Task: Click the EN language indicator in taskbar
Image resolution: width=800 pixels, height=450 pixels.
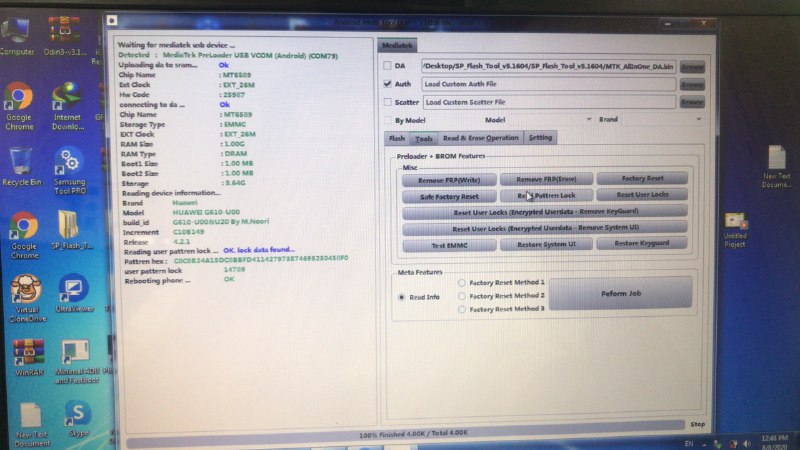Action: [689, 444]
